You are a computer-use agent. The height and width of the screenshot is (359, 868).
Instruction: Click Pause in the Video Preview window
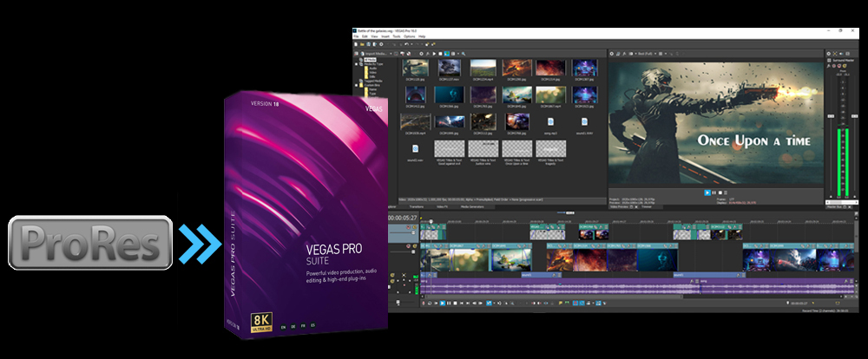714,193
